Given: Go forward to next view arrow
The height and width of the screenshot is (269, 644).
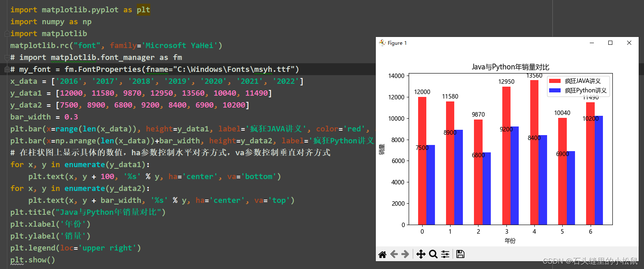Looking at the screenshot, I should [405, 255].
